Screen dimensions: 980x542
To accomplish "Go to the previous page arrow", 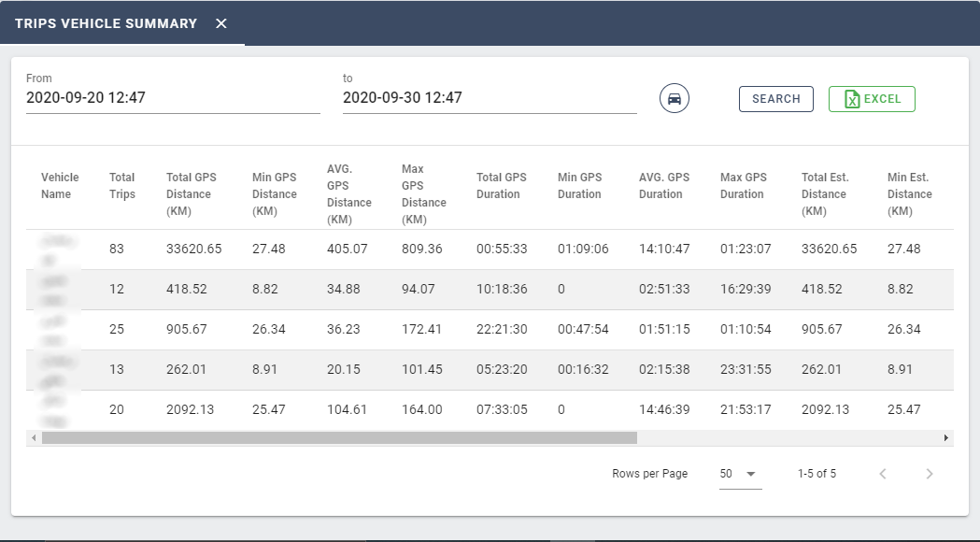I will (883, 474).
